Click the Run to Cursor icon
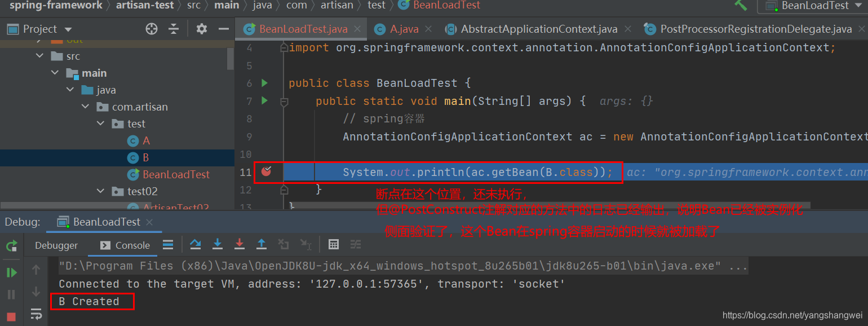This screenshot has width=868, height=326. (305, 244)
